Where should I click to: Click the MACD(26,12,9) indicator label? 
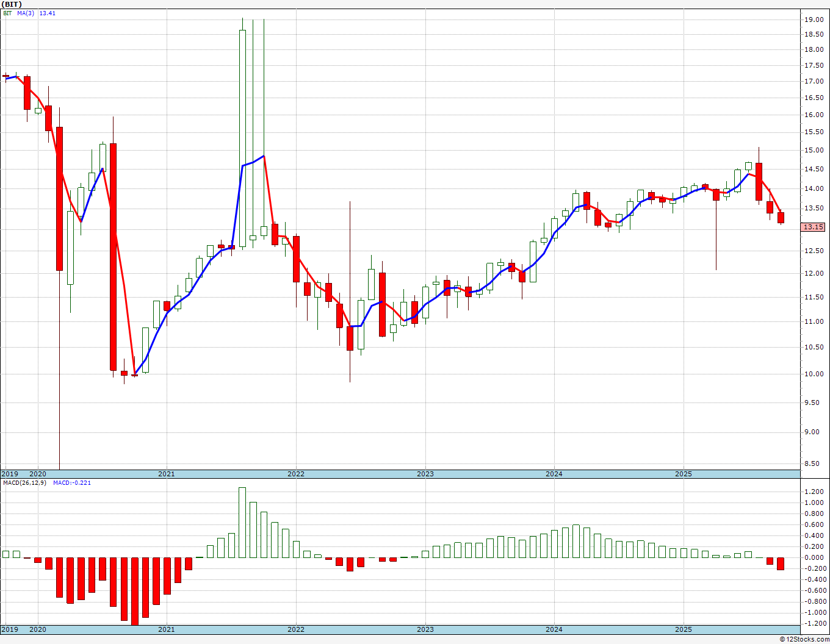(x=24, y=483)
